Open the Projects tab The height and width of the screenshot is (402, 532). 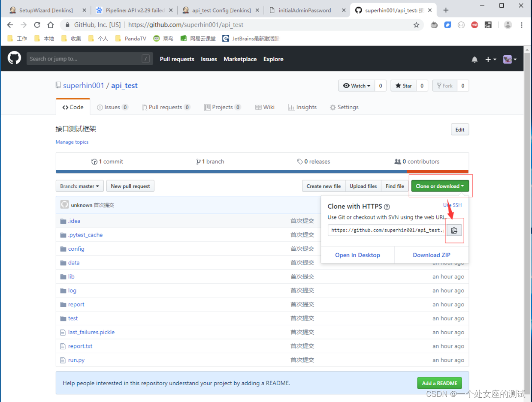point(223,107)
